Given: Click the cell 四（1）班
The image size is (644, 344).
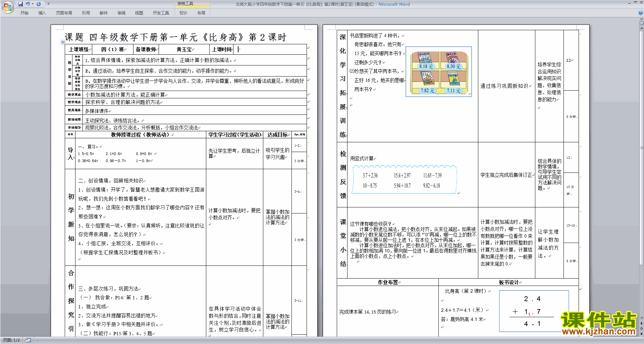Looking at the screenshot, I should 112,49.
